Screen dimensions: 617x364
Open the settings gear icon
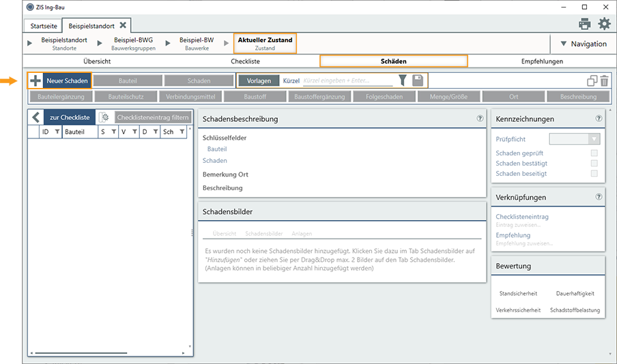605,24
